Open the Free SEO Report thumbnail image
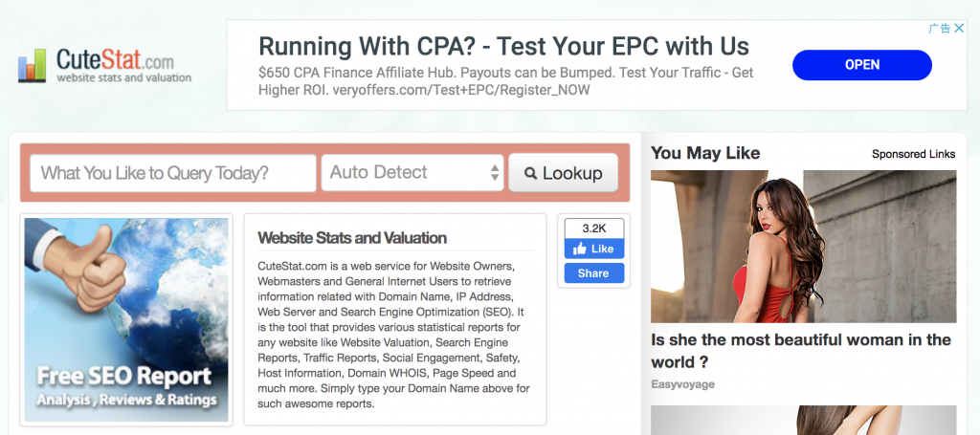 point(126,320)
